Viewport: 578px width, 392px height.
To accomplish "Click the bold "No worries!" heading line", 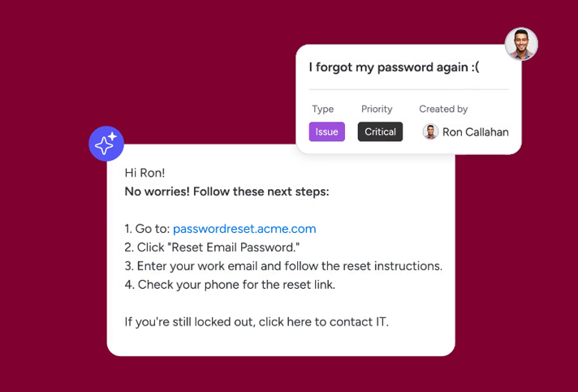I will 226,192.
